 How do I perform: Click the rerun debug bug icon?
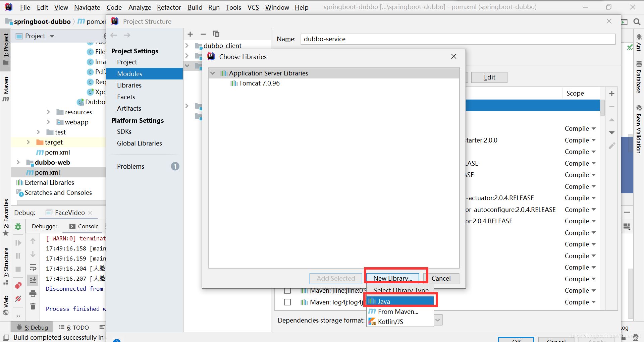18,227
